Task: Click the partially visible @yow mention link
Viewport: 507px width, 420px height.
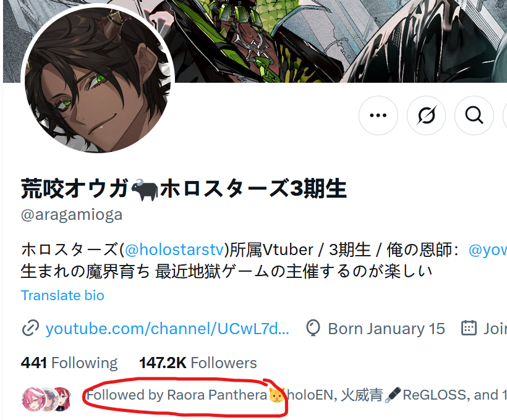Action: click(488, 250)
